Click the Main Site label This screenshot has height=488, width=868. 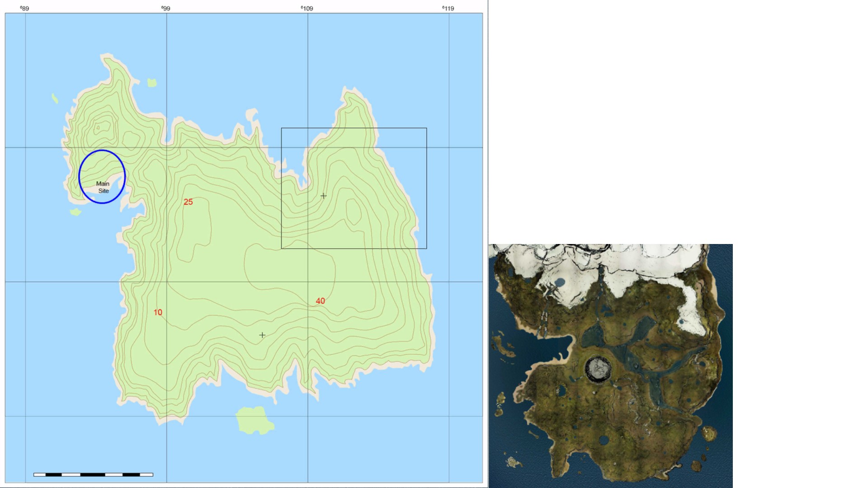103,187
